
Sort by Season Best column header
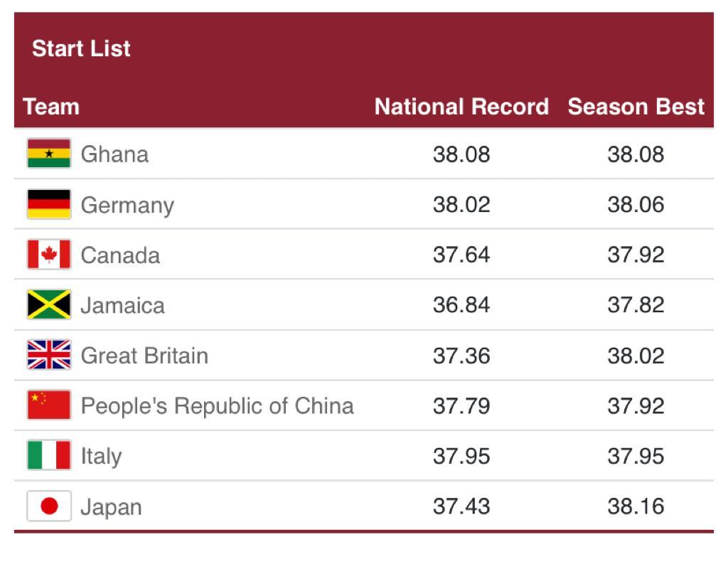(636, 107)
